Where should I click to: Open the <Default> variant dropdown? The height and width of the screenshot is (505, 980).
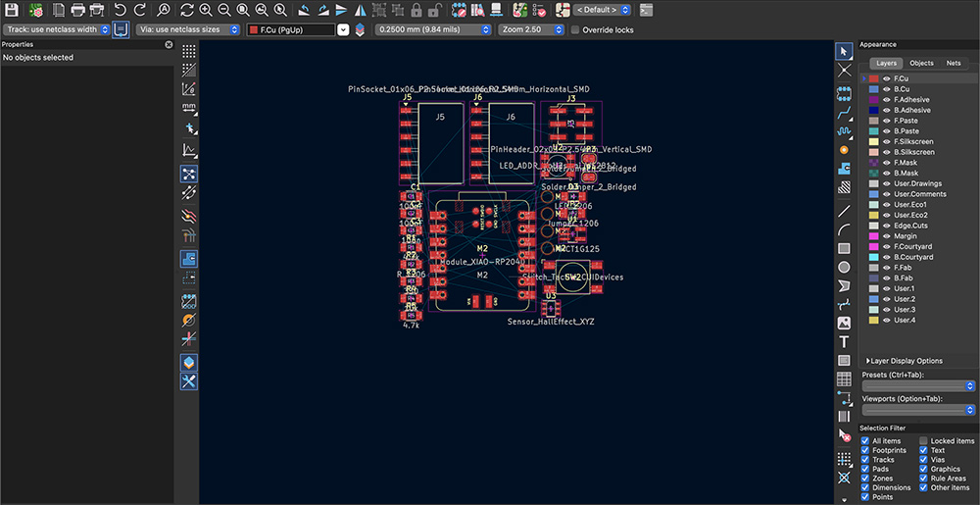tap(602, 10)
